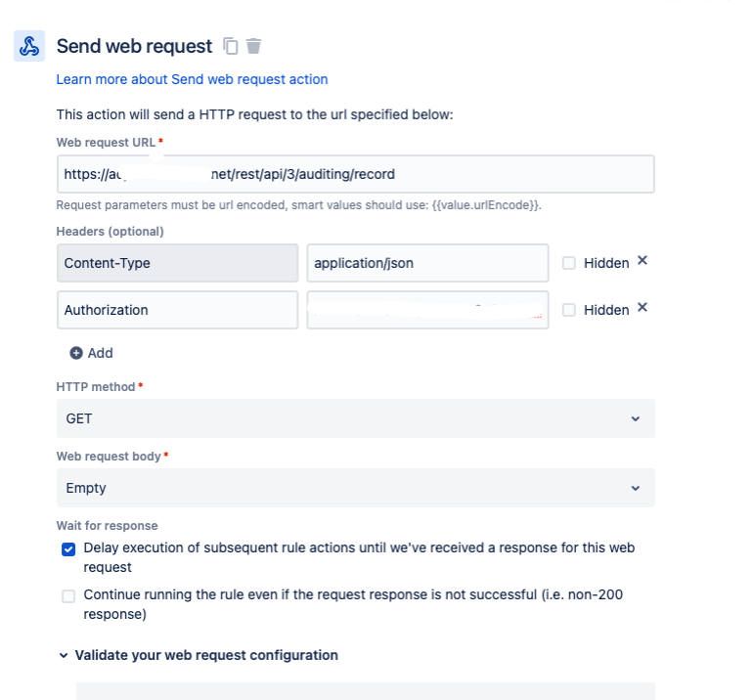Screen dimensions: 753x700
Task: Tick Hidden checkbox for Content-Type header
Action: (569, 263)
